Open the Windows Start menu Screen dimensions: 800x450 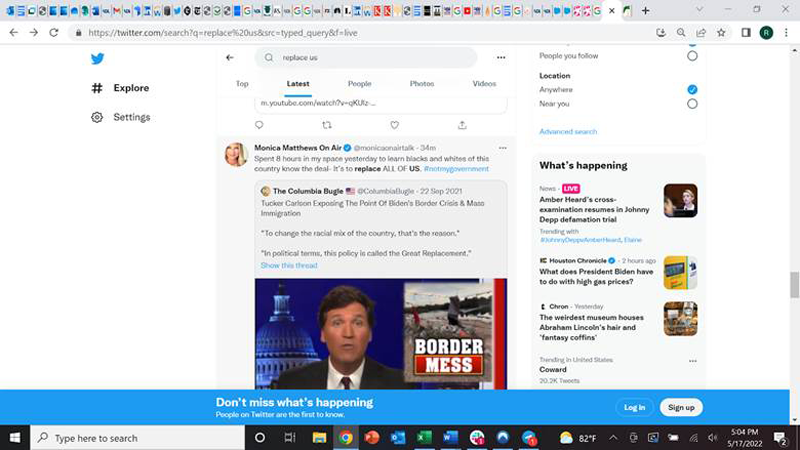pos(15,438)
